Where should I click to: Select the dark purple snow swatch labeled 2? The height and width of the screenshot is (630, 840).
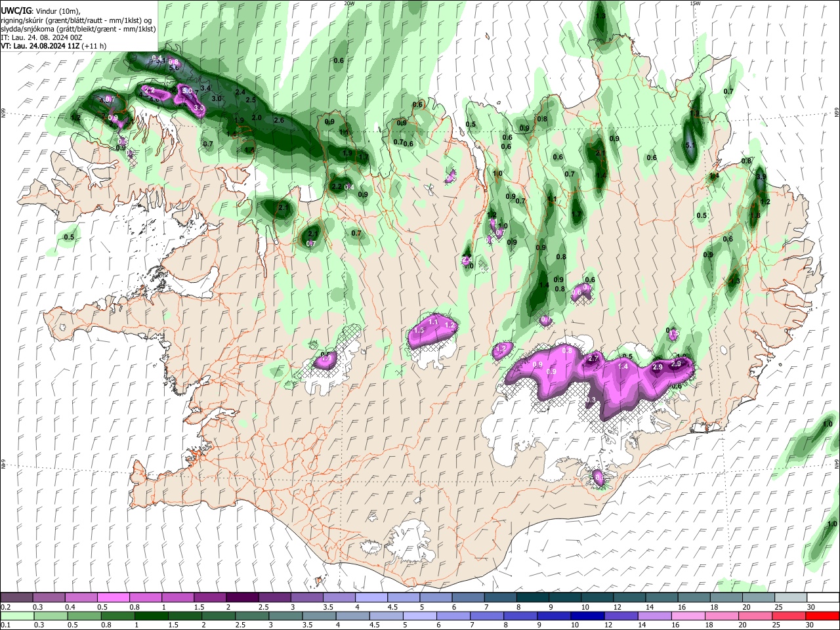click(241, 598)
